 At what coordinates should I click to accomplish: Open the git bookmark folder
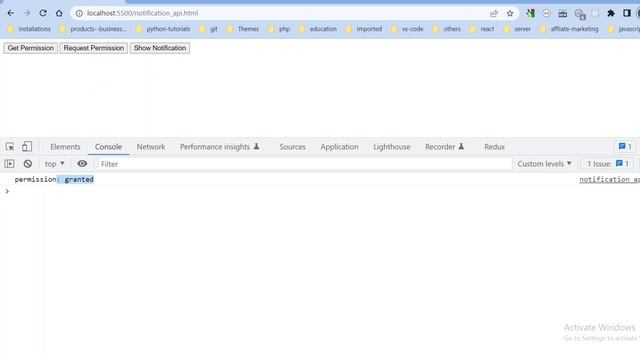pyautogui.click(x=209, y=29)
